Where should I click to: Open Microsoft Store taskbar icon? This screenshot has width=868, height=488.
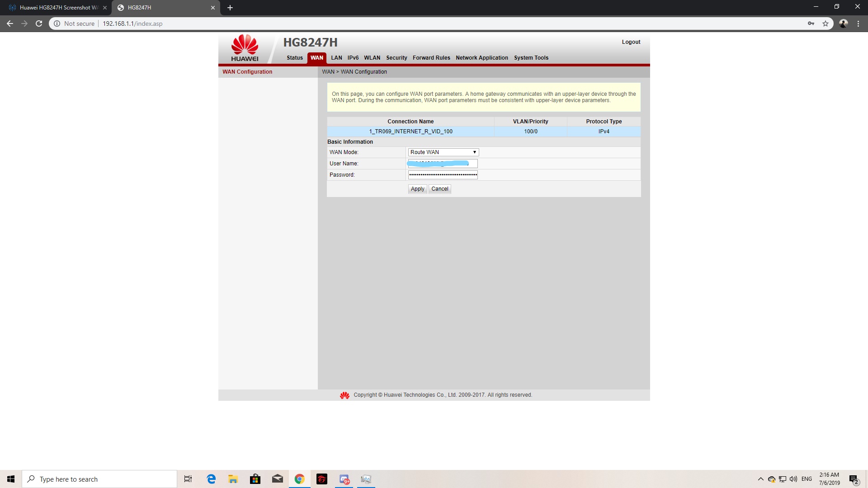(x=255, y=479)
